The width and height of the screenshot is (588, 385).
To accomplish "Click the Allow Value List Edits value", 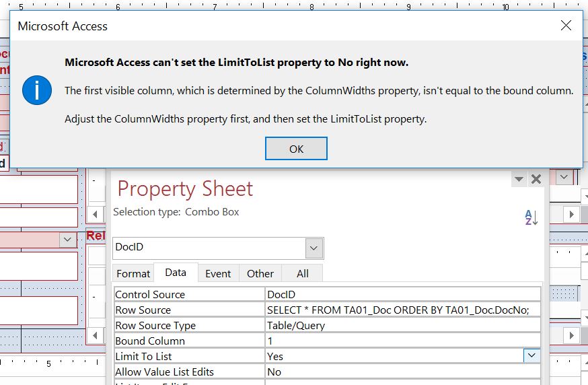I will click(403, 372).
